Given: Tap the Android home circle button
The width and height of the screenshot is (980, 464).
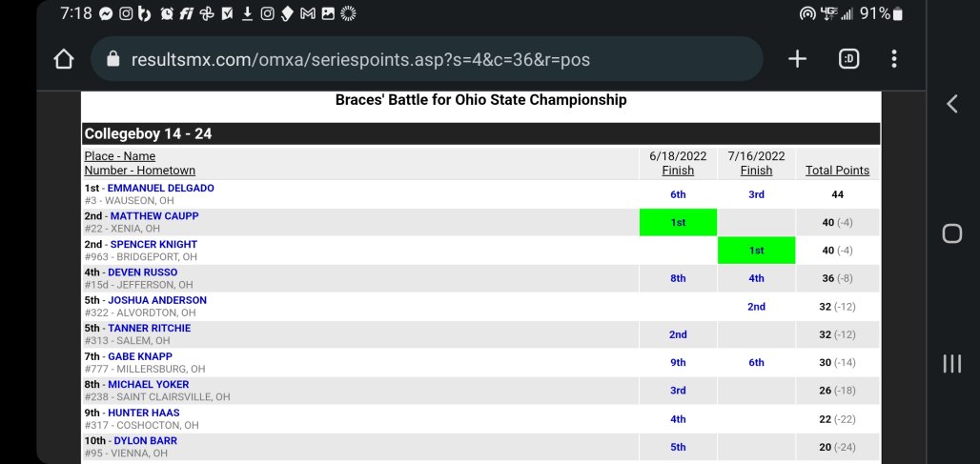Looking at the screenshot, I should coord(951,233).
